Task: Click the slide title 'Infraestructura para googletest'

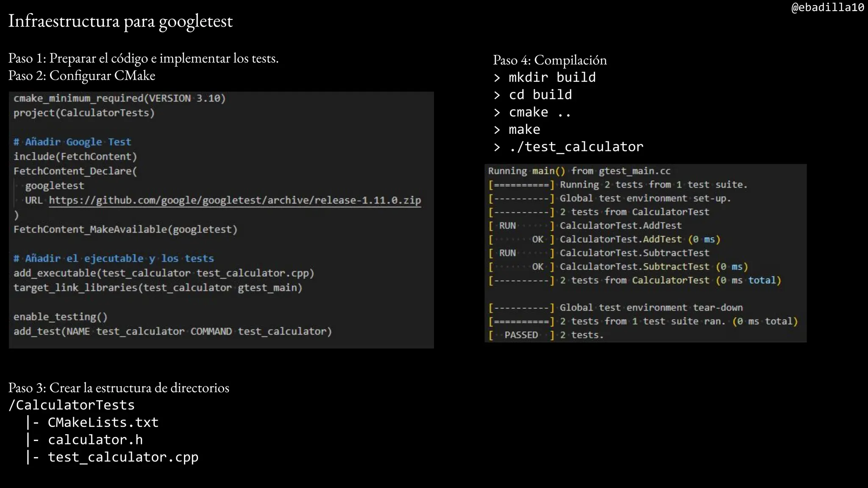Action: click(120, 21)
